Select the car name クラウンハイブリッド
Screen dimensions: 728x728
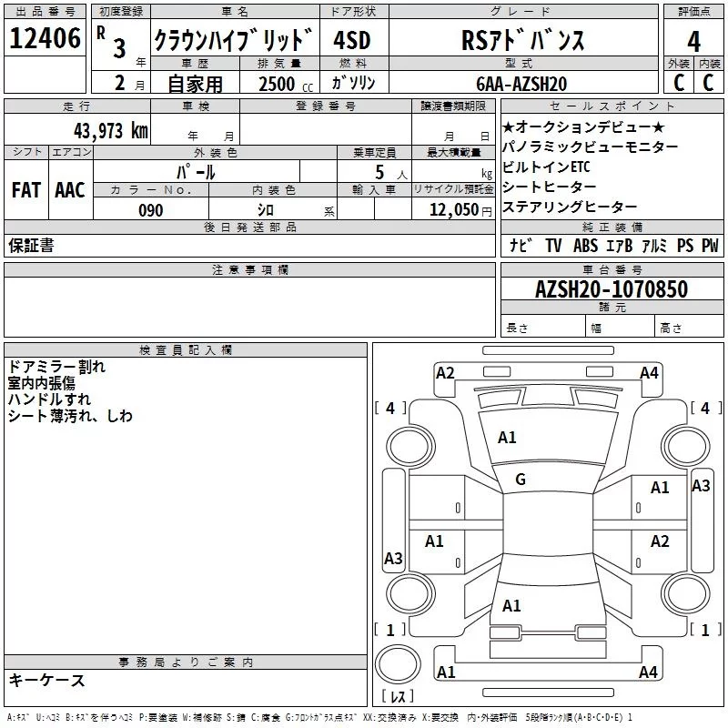coord(233,41)
